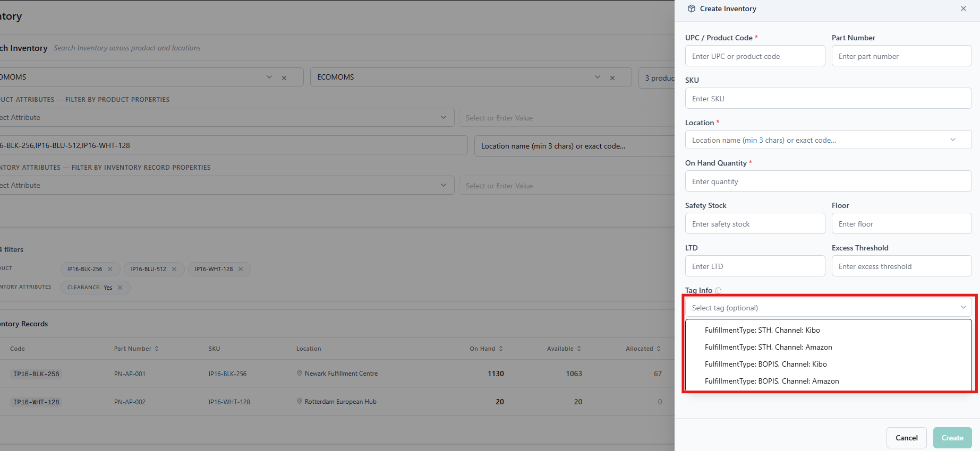980x451 pixels.
Task: Click the Code column header
Action: tap(18, 349)
